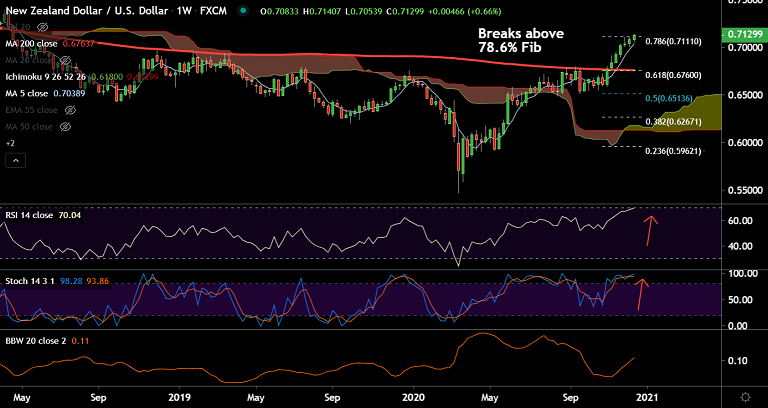Click the MA 200 value 0.67637
This screenshot has height=408, width=768.
point(79,44)
